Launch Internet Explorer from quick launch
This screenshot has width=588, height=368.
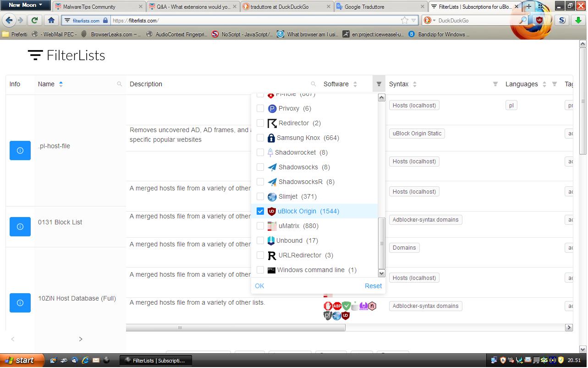pos(86,360)
